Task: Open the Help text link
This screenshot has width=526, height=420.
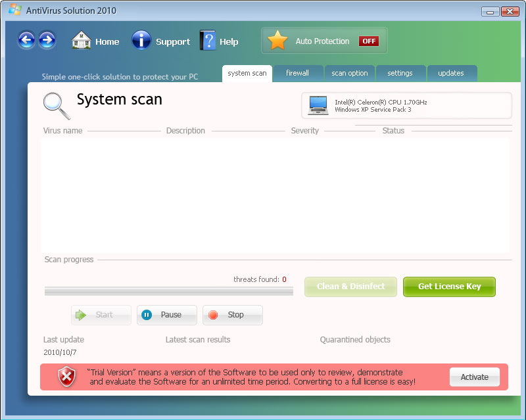Action: 229,42
